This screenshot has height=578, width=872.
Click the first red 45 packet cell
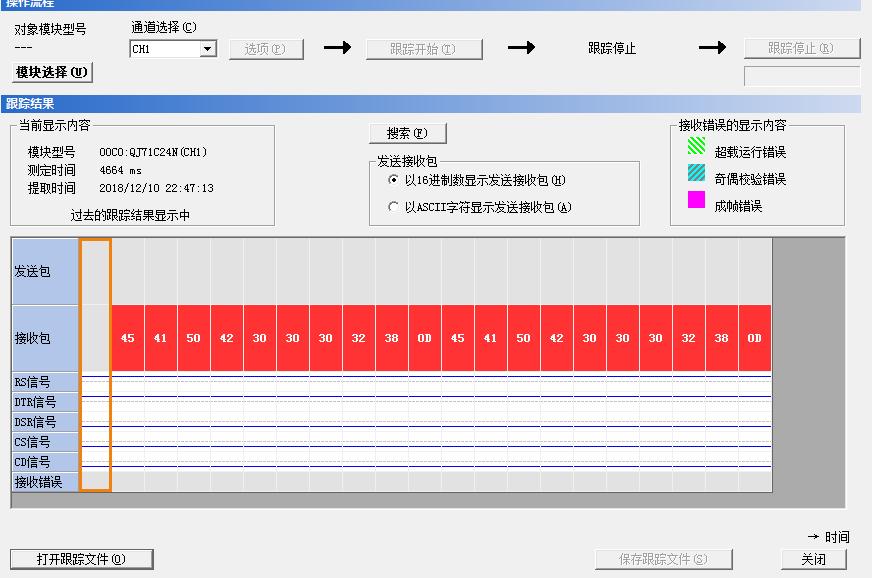127,338
